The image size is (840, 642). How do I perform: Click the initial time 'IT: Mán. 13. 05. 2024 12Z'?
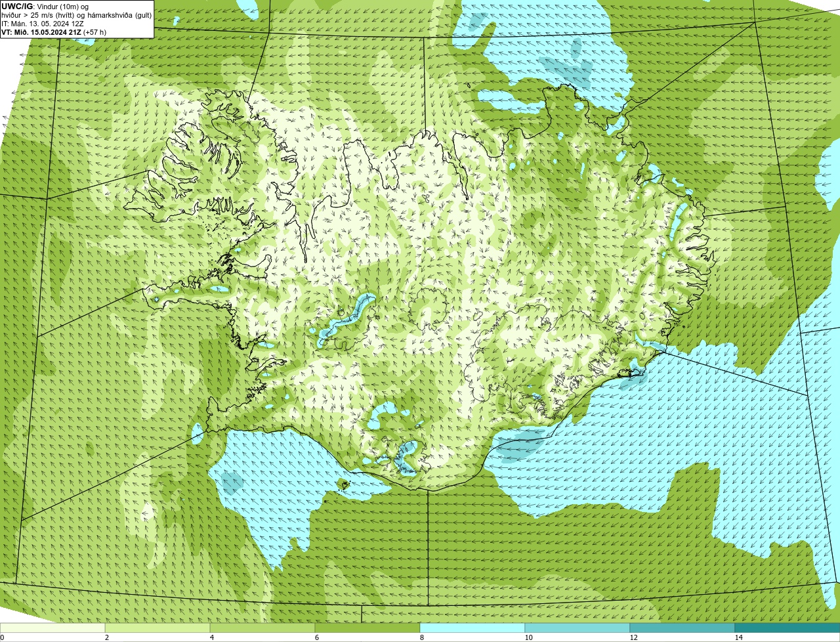(x=43, y=23)
